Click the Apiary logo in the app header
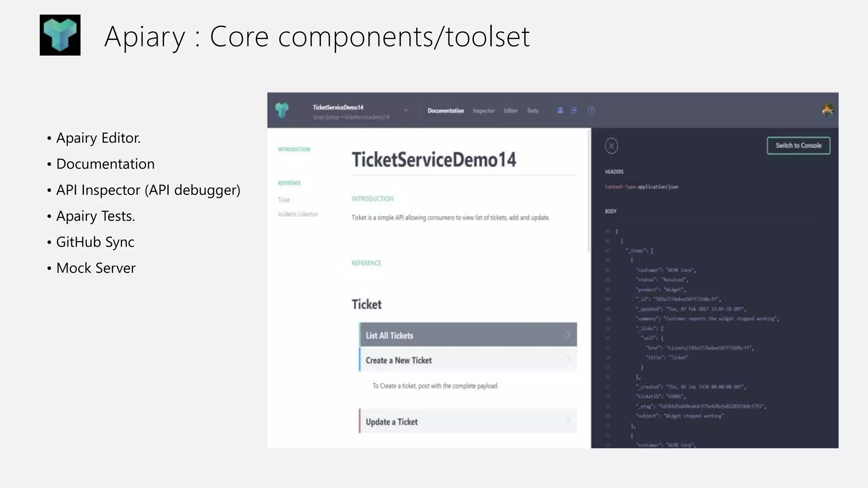Image resolution: width=868 pixels, height=488 pixels. 282,110
